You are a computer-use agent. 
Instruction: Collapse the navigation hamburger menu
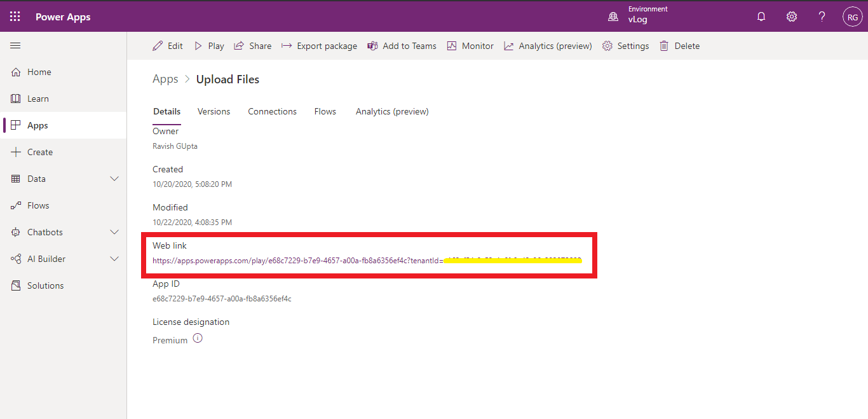click(x=16, y=46)
